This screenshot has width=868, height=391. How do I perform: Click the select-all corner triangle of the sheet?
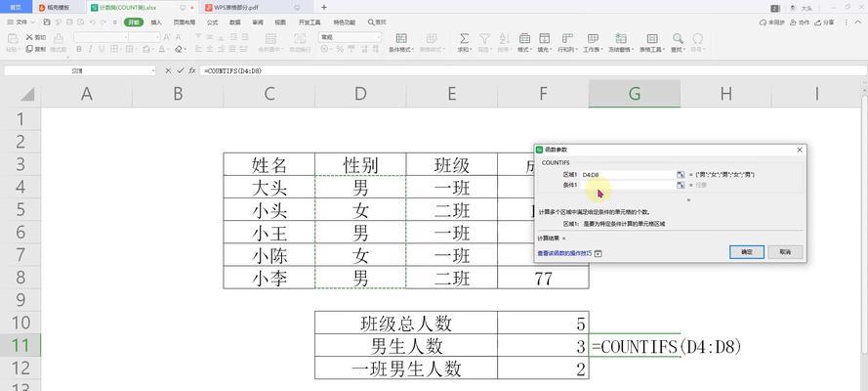coord(27,95)
